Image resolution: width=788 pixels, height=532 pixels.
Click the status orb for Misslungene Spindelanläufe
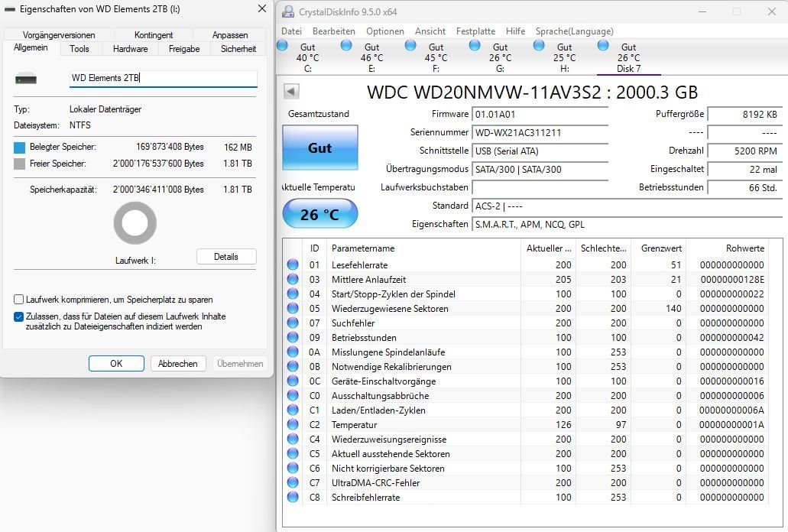coord(293,352)
